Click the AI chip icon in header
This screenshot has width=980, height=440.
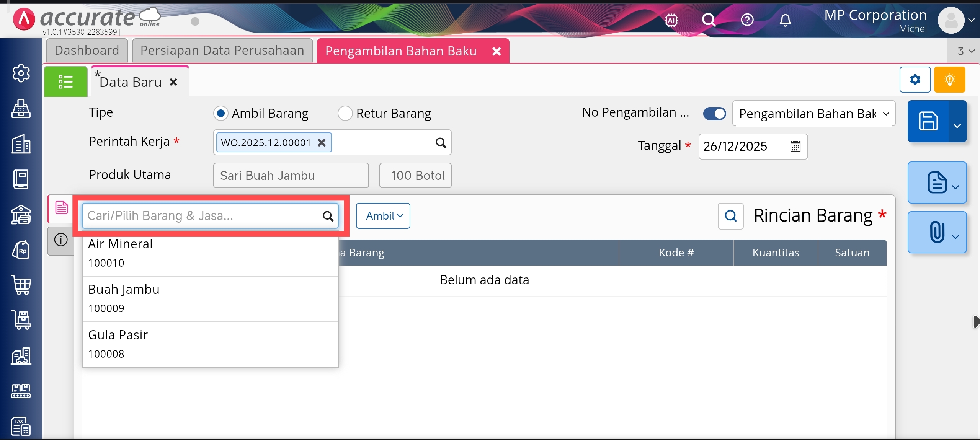[671, 20]
